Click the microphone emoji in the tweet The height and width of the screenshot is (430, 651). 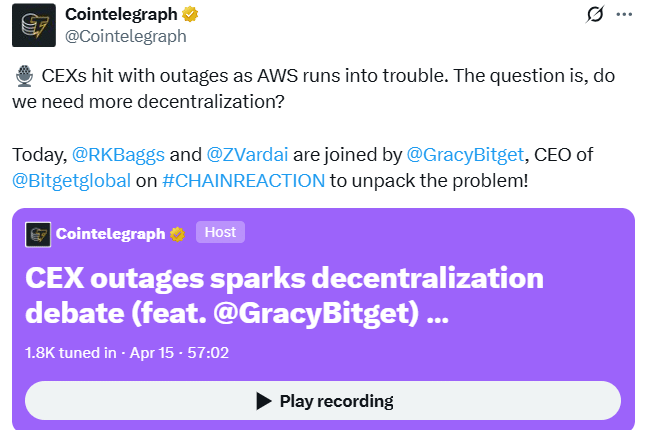[x=24, y=77]
